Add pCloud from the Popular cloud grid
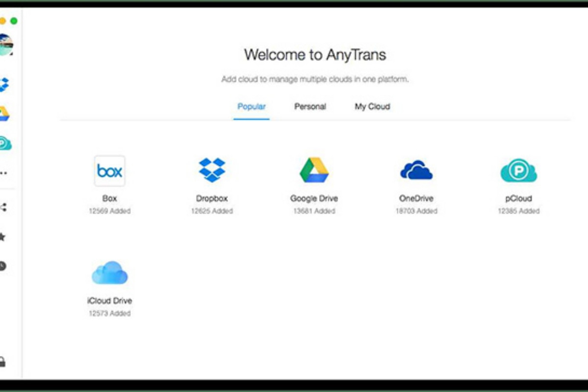588x392 pixels. click(x=518, y=171)
